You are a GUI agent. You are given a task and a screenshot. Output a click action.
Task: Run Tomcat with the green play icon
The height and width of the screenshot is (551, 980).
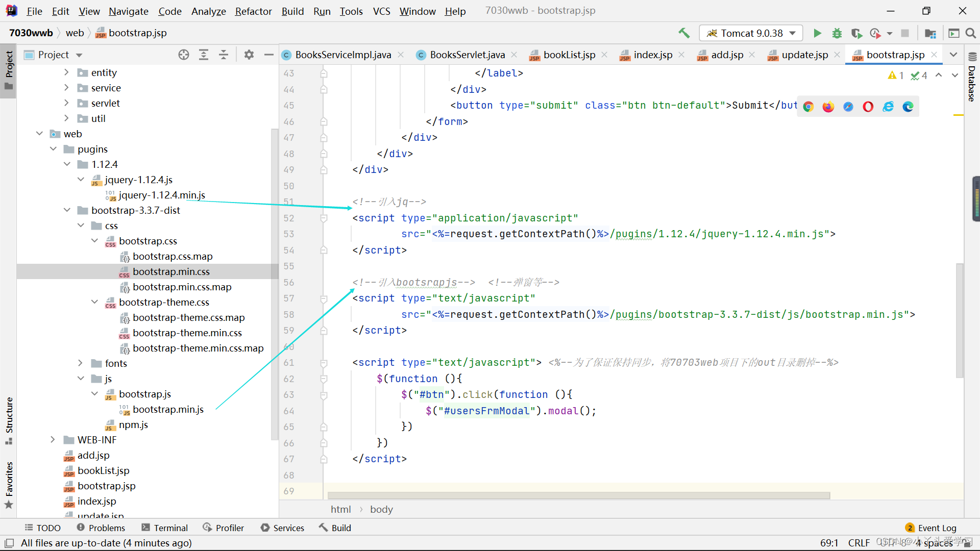click(x=817, y=33)
